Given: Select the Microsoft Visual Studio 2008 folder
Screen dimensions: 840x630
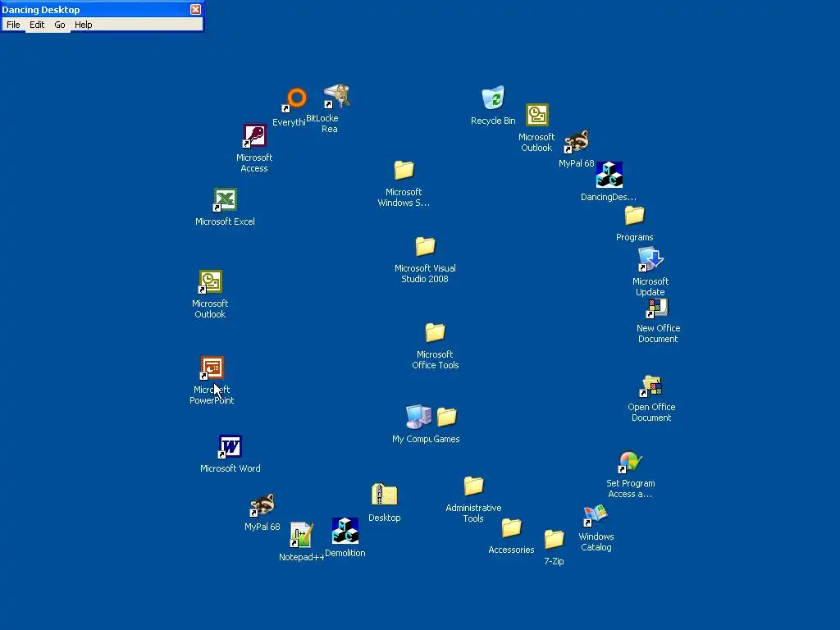Looking at the screenshot, I should click(x=426, y=247).
